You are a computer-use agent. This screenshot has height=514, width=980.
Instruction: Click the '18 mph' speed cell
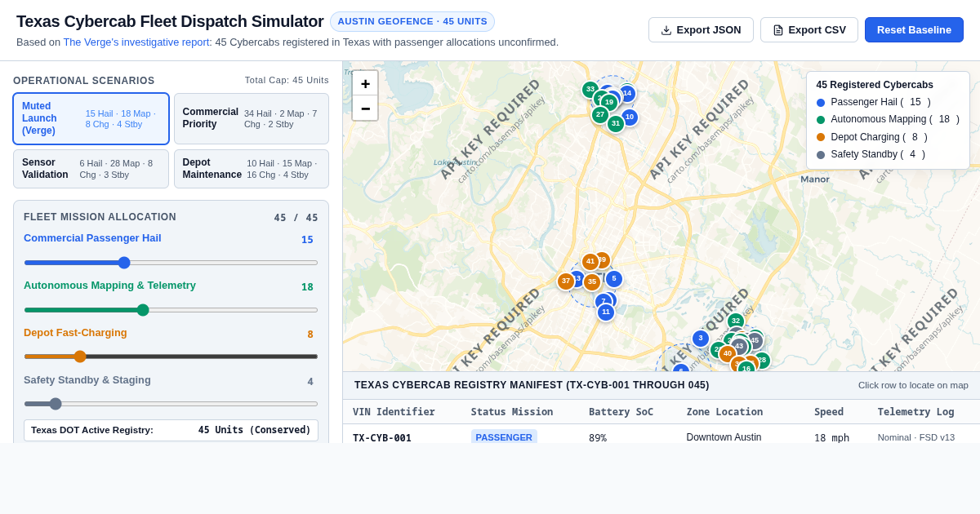click(831, 438)
